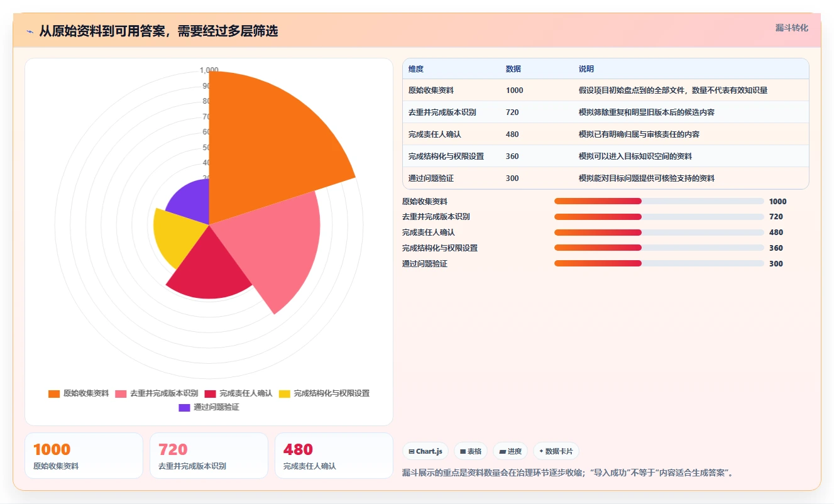Click the description 模拟已有明确归属与审核责任的内容
834x504 pixels.
639,134
